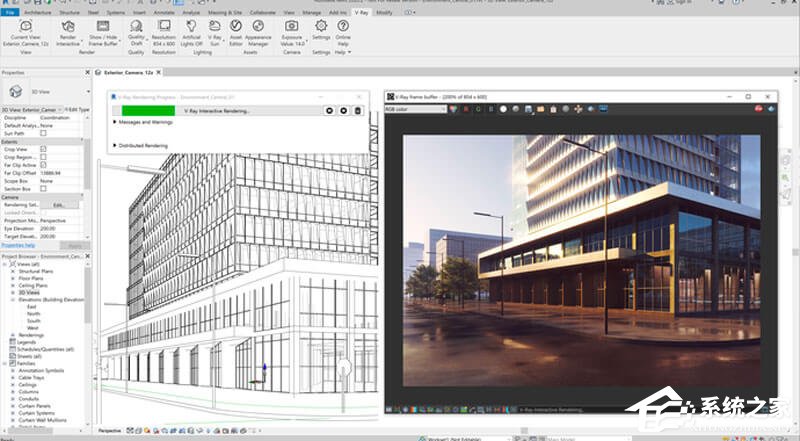The width and height of the screenshot is (800, 441).
Task: Click the V-Ray Settings gear icon
Action: [321, 26]
